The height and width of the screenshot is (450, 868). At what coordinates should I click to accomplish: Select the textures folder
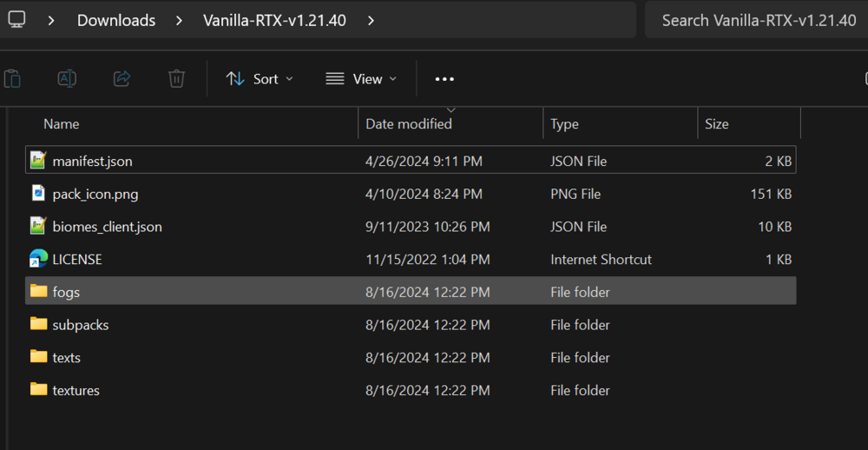click(x=411, y=390)
